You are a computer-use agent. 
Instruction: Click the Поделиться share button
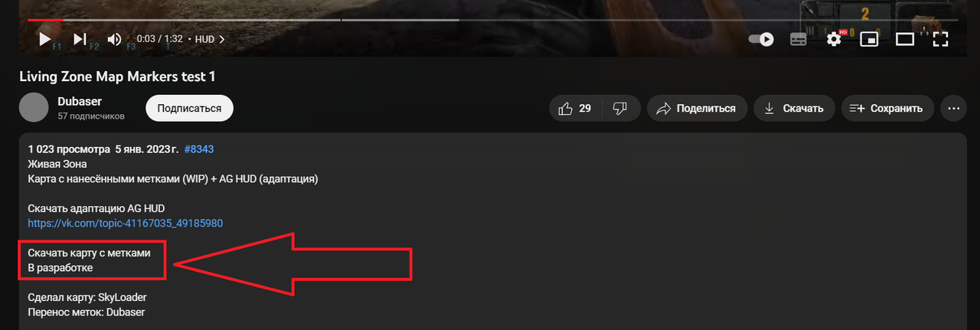point(697,109)
